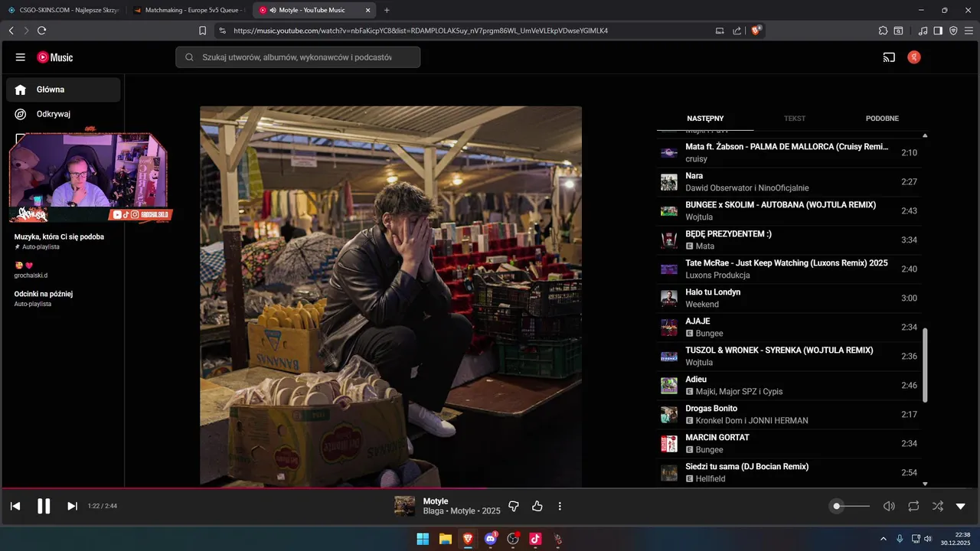Play BĘDĘ PREZYDENTEM by Mata
Screen dimensions: 980x551
pos(789,240)
